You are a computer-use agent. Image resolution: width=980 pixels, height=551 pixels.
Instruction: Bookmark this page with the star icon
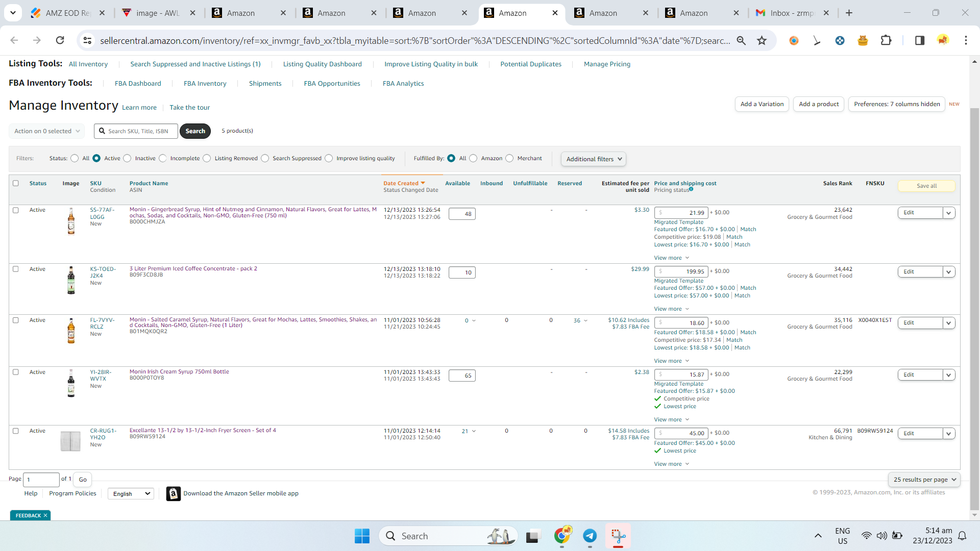click(762, 40)
